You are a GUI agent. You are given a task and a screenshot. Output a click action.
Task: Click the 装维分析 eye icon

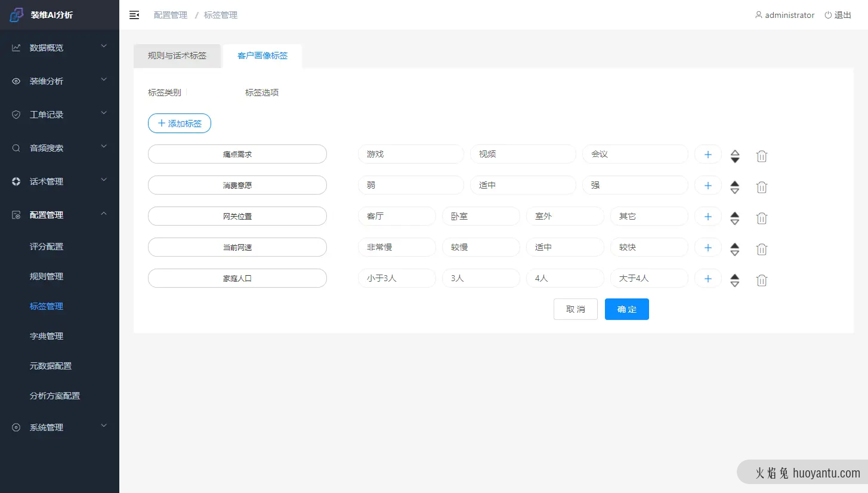click(16, 81)
